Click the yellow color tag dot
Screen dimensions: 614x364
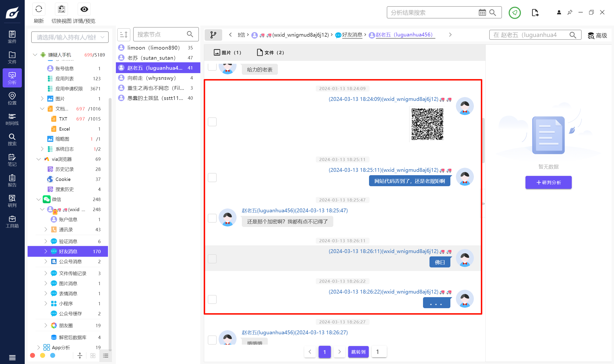tap(42, 355)
